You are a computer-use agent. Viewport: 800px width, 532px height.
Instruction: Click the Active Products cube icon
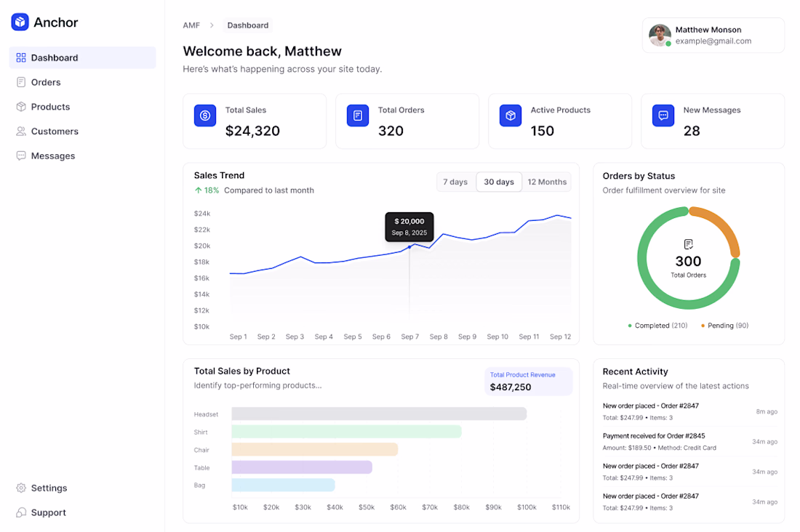click(511, 116)
